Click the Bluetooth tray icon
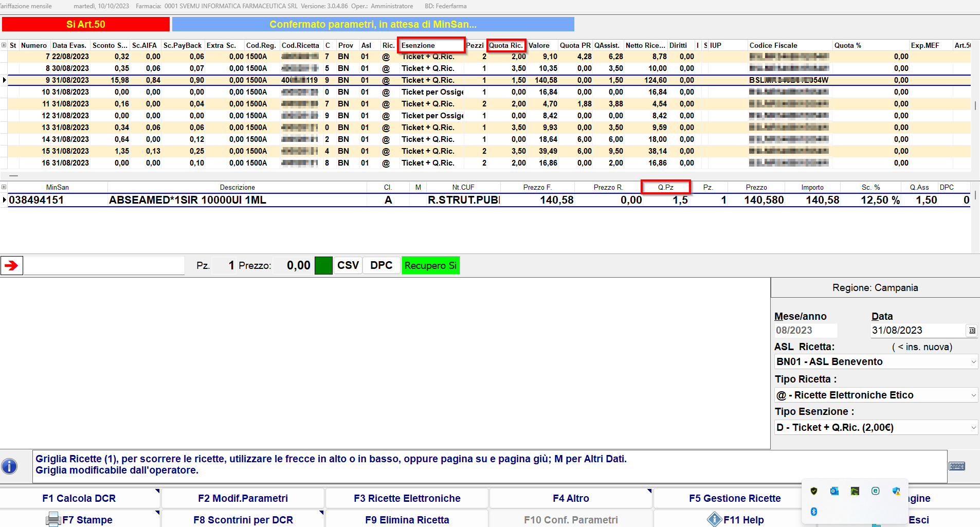This screenshot has height=527, width=980. point(813,512)
